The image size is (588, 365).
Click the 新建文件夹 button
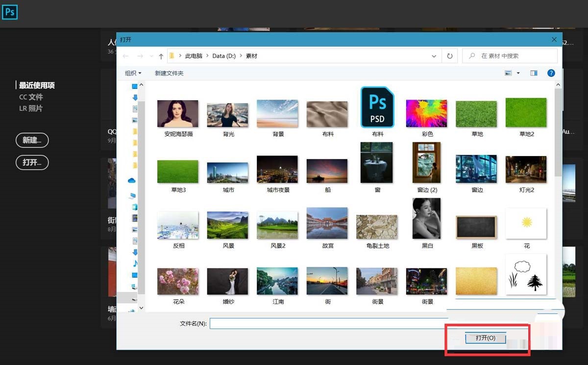(x=169, y=73)
